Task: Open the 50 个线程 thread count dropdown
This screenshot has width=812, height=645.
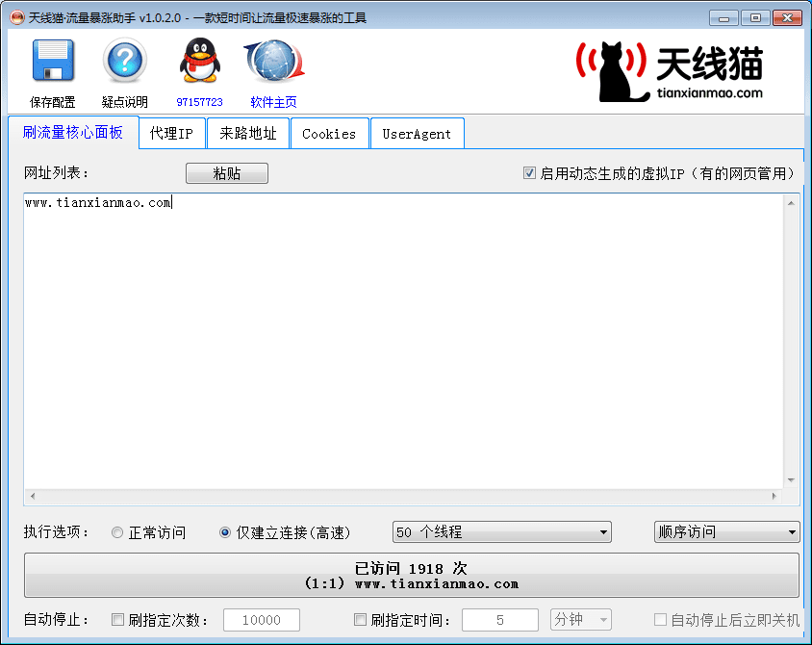Action: (x=502, y=532)
